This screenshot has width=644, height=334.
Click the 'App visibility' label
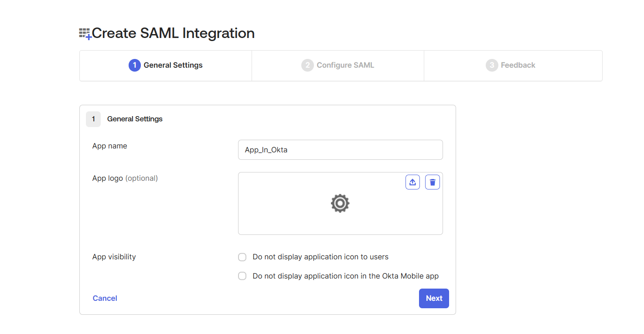point(114,257)
